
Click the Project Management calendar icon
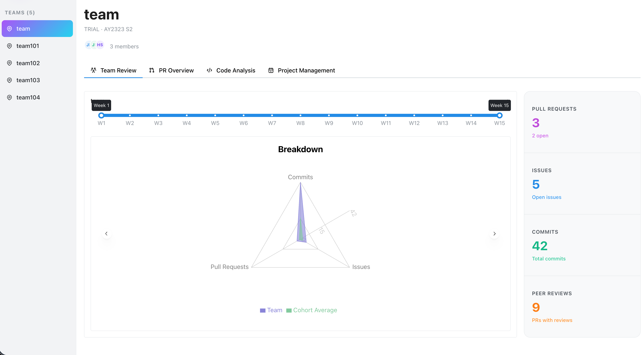point(271,70)
